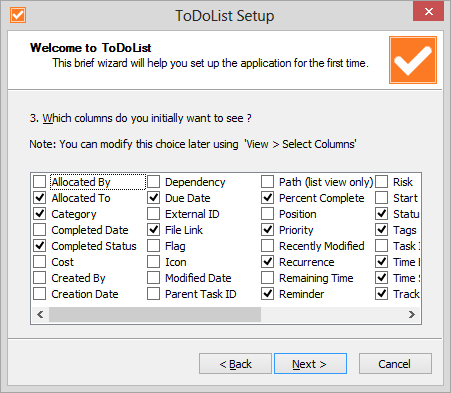The height and width of the screenshot is (393, 451).
Task: Click the scroll right arrow of column list
Action: pos(412,314)
